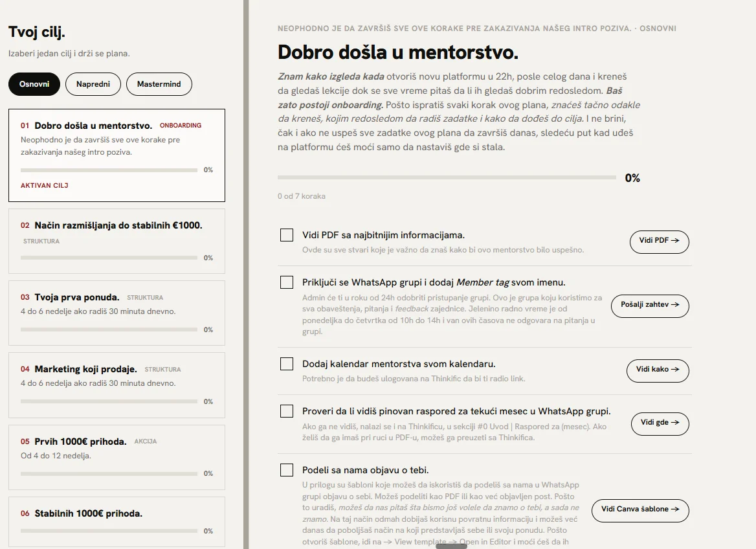Click the '0 od 7 koraka' text
Screen dimensions: 756x549
coord(302,196)
